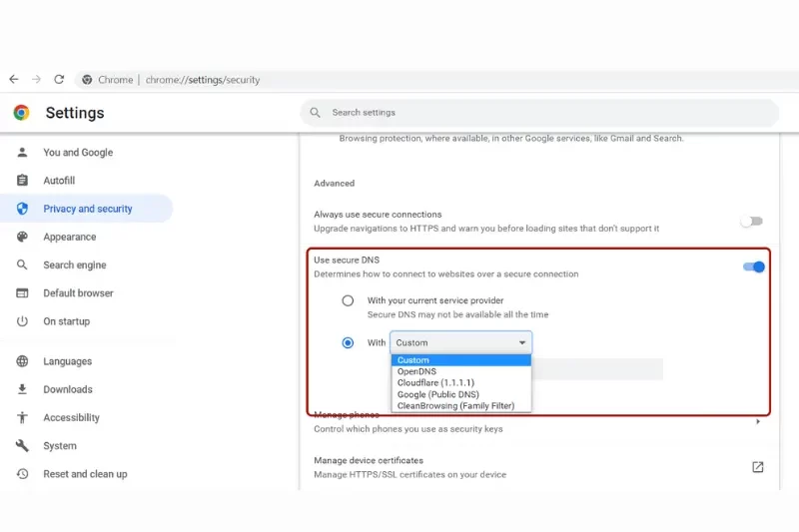Choose OpenDNS from the DNS list
Viewport: 799px width, 532px height.
(x=461, y=371)
